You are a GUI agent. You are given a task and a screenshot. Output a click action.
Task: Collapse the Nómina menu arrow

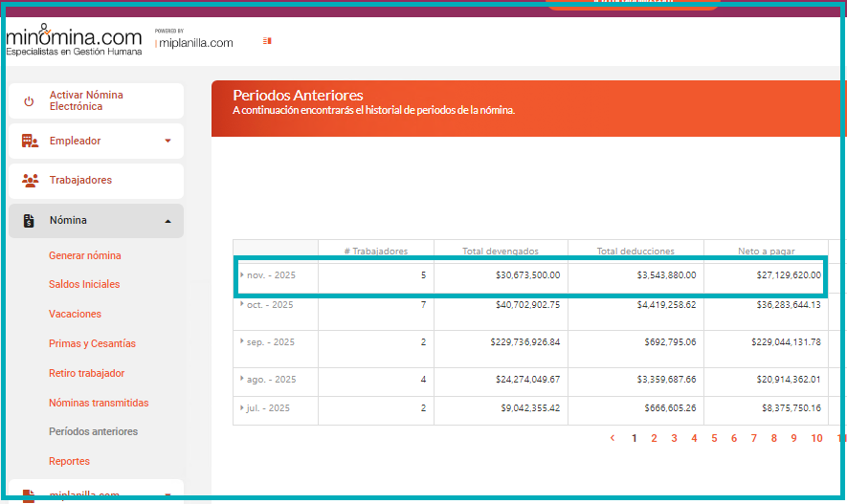[x=168, y=221]
